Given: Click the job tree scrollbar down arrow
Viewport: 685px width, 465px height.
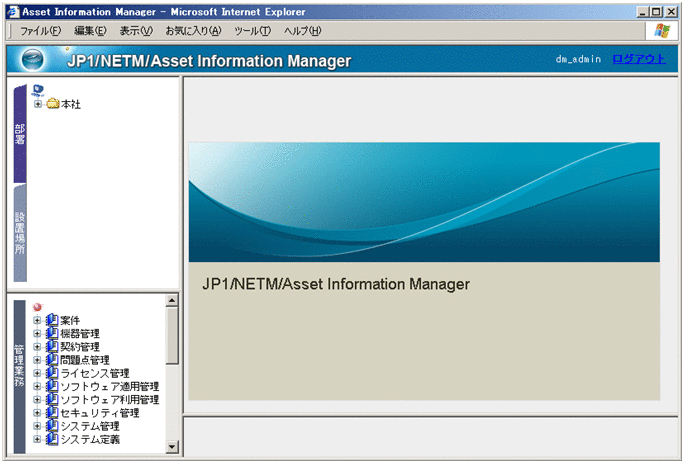Looking at the screenshot, I should tap(172, 447).
